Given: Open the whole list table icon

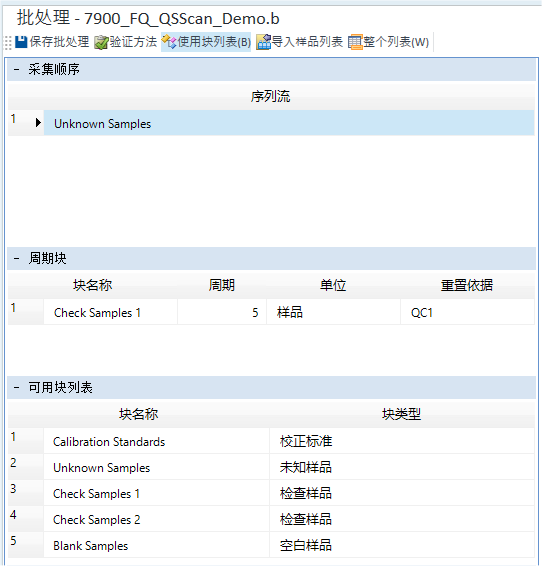Looking at the screenshot, I should click(x=355, y=42).
